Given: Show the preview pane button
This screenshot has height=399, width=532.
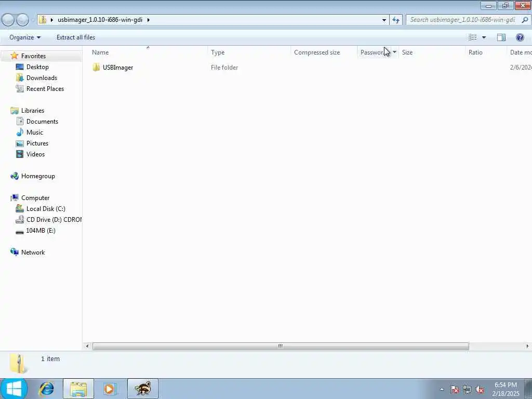Looking at the screenshot, I should click(x=501, y=37).
